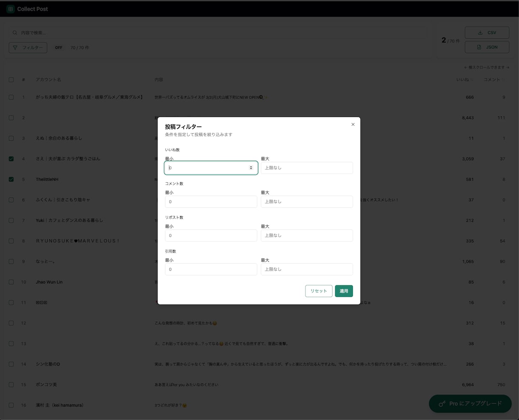Click the 内容 column header
The width and height of the screenshot is (519, 420).
click(x=159, y=79)
